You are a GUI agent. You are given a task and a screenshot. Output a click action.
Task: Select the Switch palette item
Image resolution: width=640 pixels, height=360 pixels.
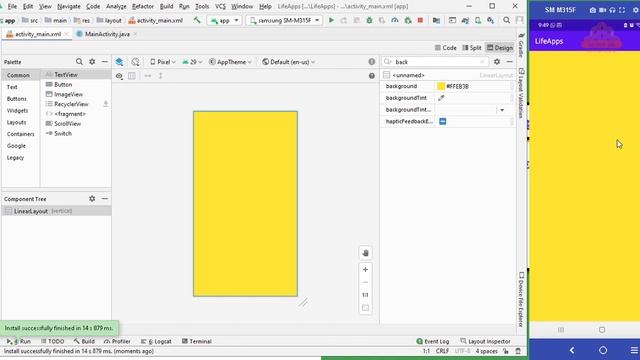[x=62, y=133]
